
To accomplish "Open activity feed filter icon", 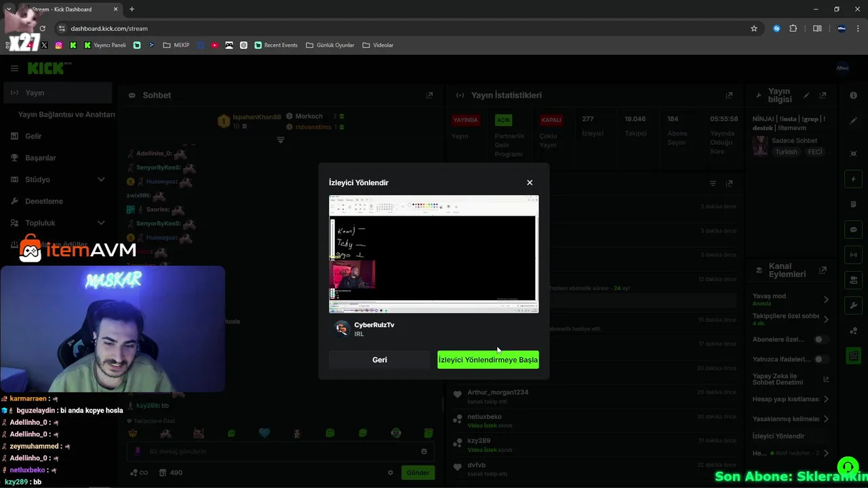I will pos(713,184).
